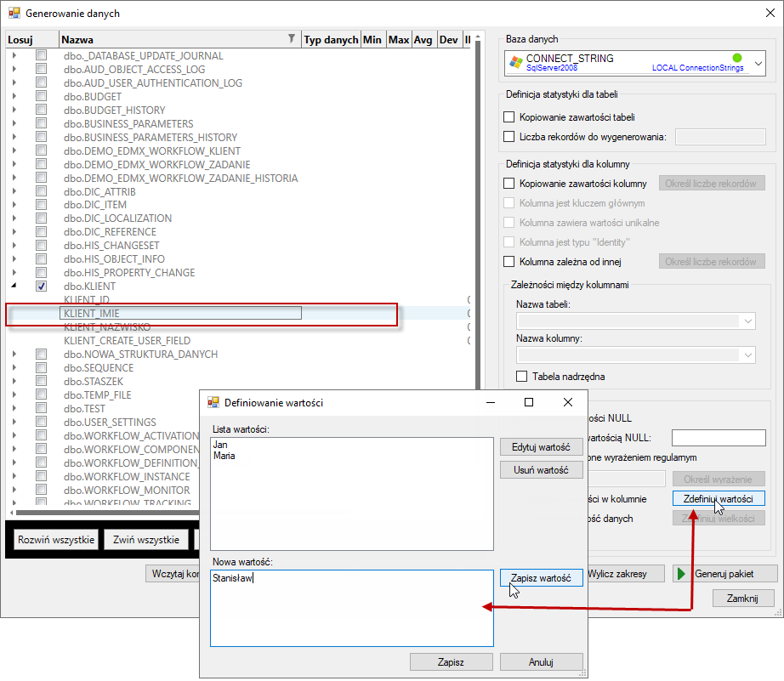
Task: Click the green play icon on Generuj pakiet
Action: coord(681,574)
